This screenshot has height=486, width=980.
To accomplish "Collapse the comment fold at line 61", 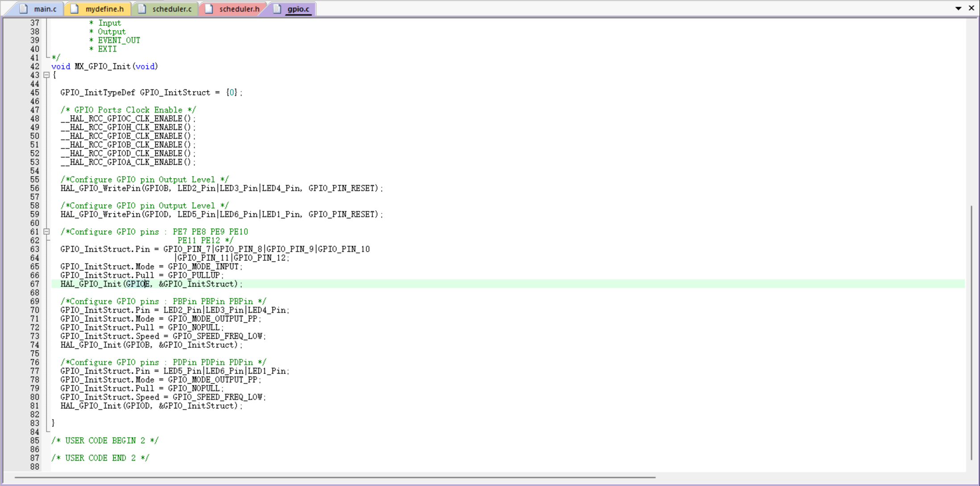I will (46, 232).
